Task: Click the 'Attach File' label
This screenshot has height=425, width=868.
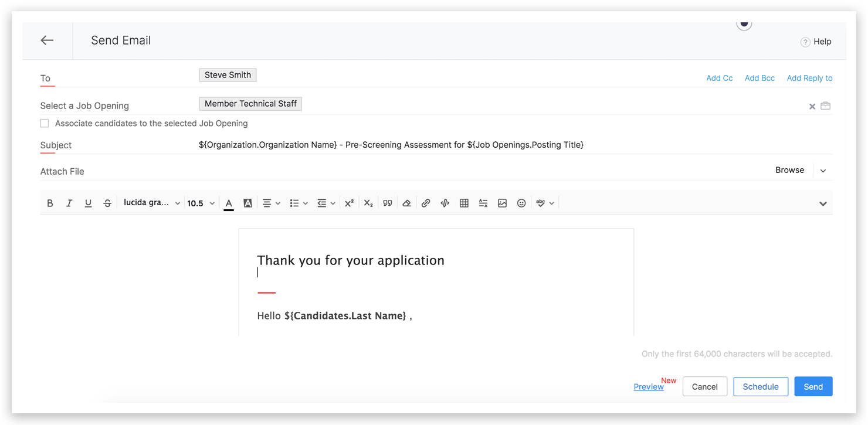Action: [x=62, y=172]
